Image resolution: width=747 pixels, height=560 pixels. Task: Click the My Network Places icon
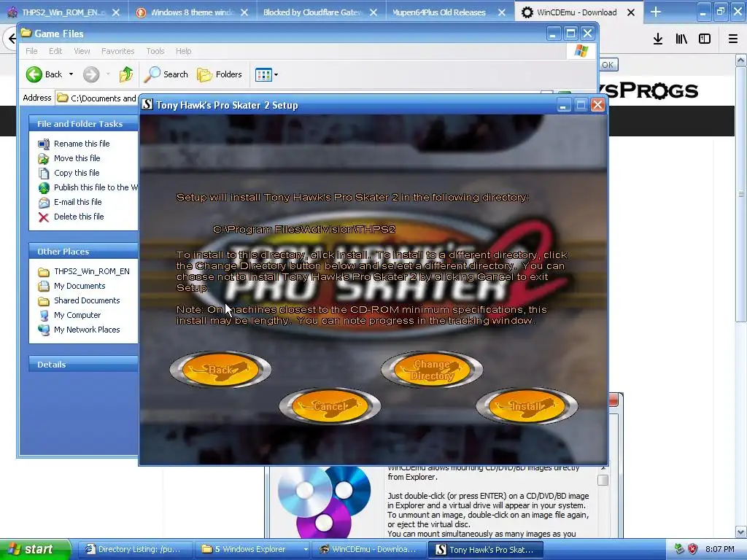[x=43, y=330]
